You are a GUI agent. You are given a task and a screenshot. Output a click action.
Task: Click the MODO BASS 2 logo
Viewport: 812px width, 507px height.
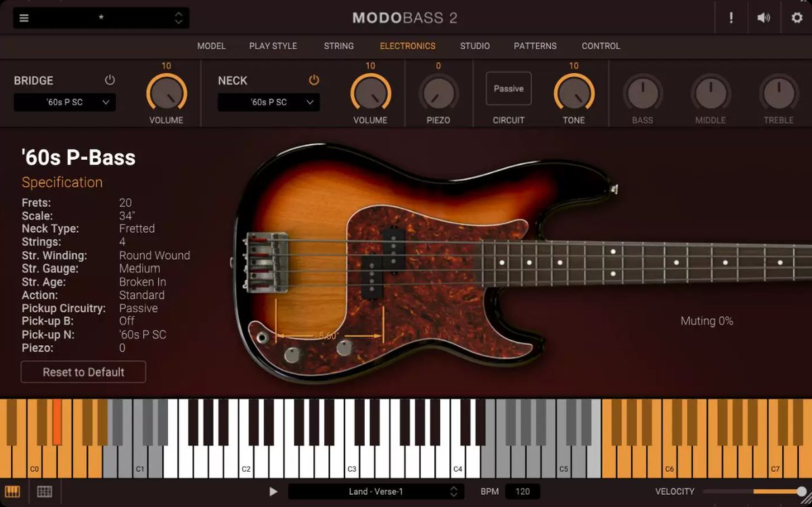[405, 18]
